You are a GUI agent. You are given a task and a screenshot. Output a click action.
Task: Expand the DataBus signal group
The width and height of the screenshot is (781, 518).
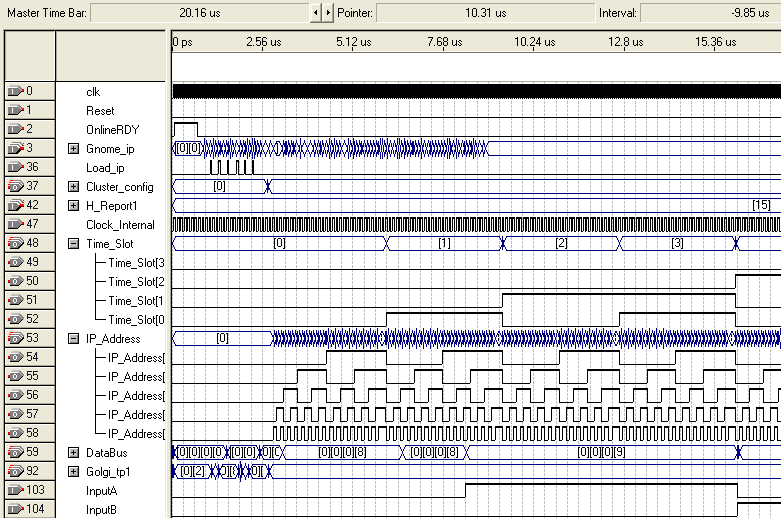73,453
